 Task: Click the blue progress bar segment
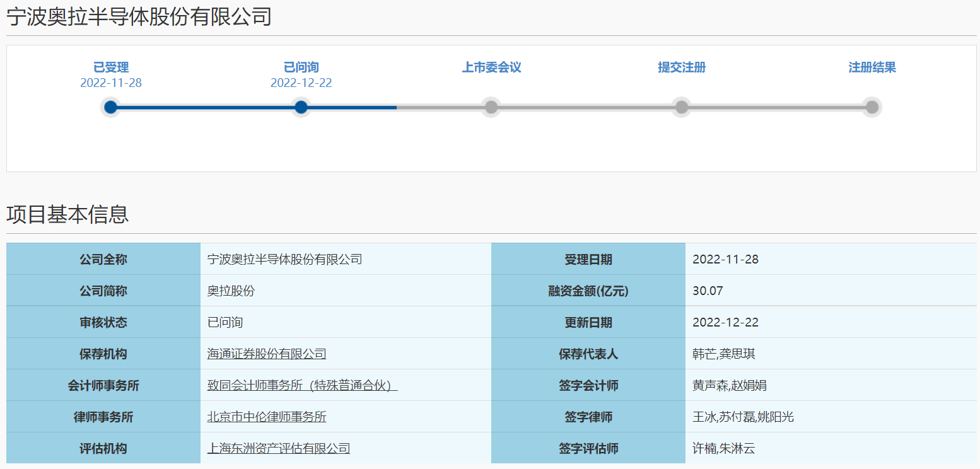click(252, 107)
